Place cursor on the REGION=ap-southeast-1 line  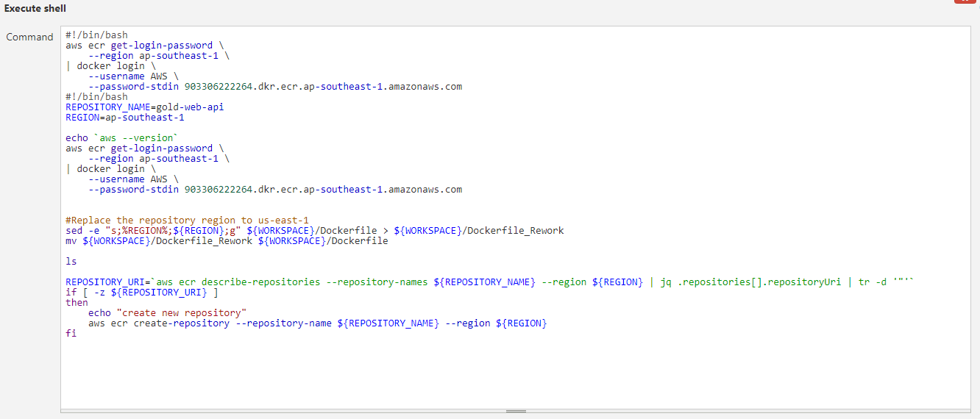point(124,117)
